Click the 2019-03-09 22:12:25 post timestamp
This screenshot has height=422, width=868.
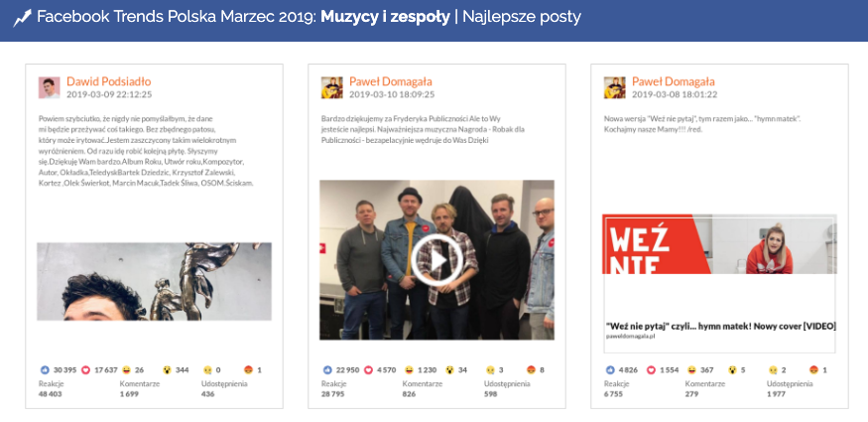point(109,94)
